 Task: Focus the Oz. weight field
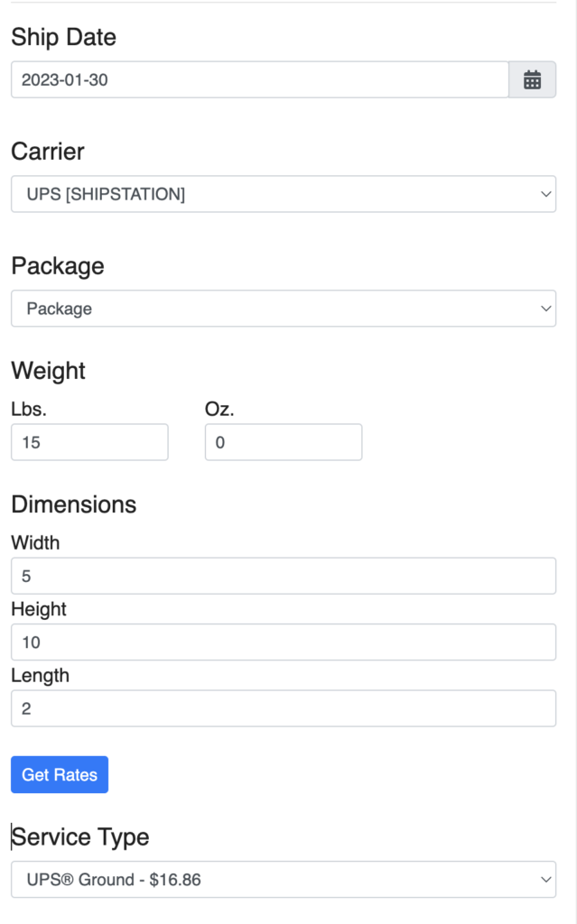click(284, 442)
